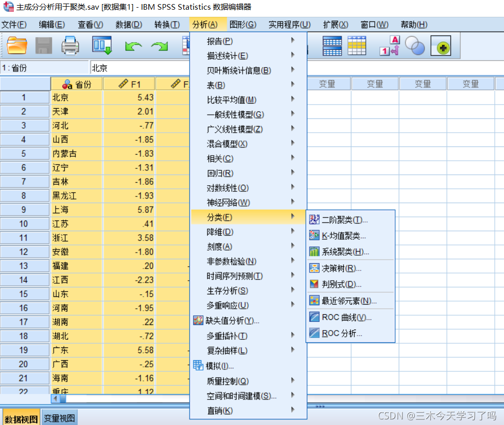The width and height of the screenshot is (504, 425).
Task: Open 编辑(E) menu
Action: coord(52,24)
